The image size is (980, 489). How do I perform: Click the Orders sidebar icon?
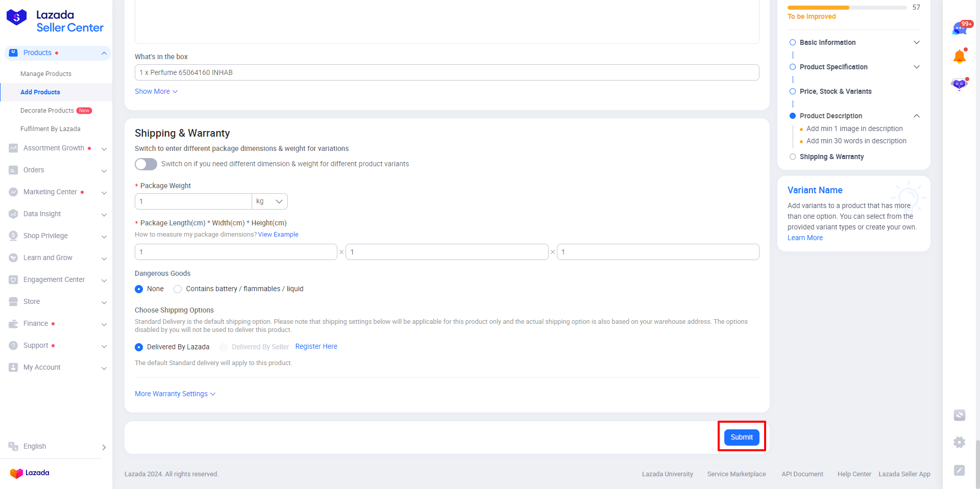click(x=13, y=170)
